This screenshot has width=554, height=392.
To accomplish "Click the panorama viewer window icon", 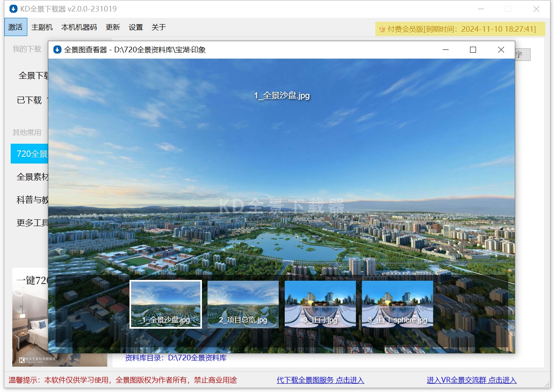I will 57,49.
